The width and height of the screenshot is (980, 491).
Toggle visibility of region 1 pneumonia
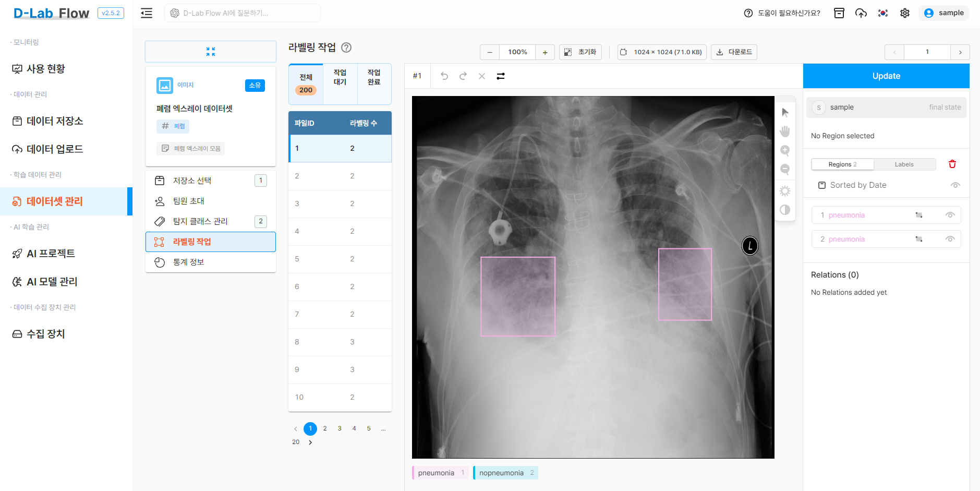coord(950,215)
